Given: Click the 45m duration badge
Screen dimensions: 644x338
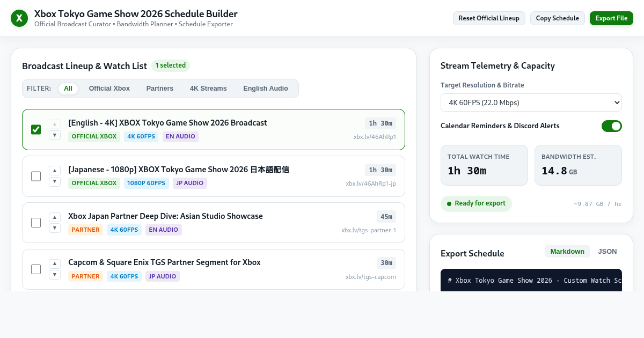Looking at the screenshot, I should click(386, 217).
